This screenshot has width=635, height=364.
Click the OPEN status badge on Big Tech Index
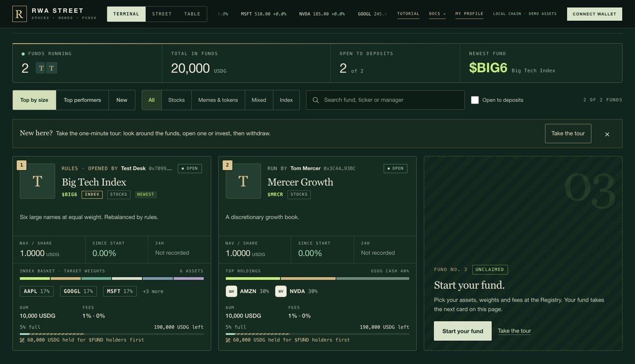point(190,168)
